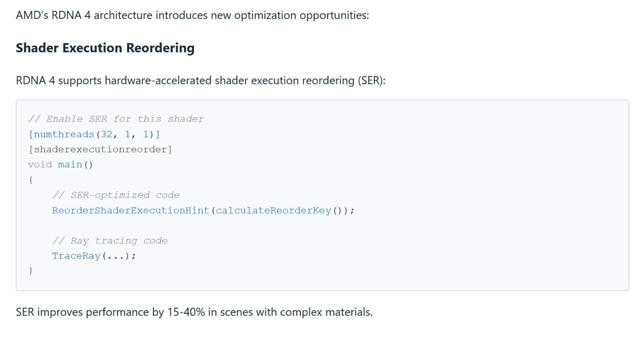644x346 pixels.
Task: Click the 'void main()' code line
Action: point(60,165)
